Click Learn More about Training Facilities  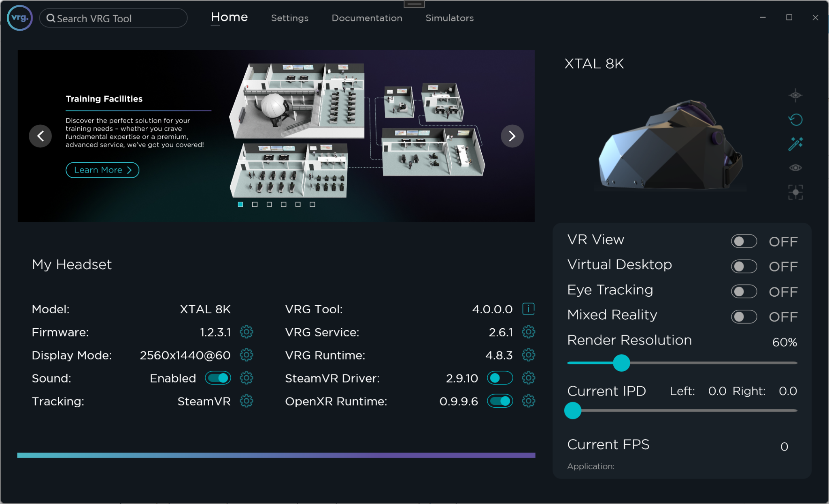[102, 170]
